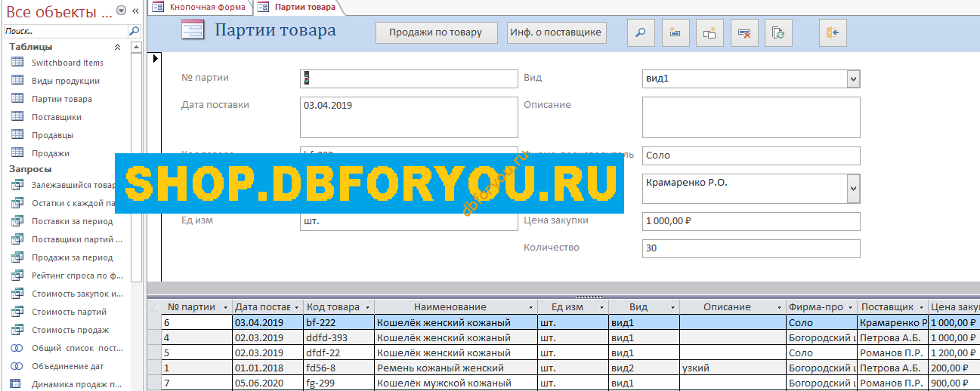Open Switchboard Items table
The width and height of the screenshot is (980, 391).
pyautogui.click(x=67, y=63)
